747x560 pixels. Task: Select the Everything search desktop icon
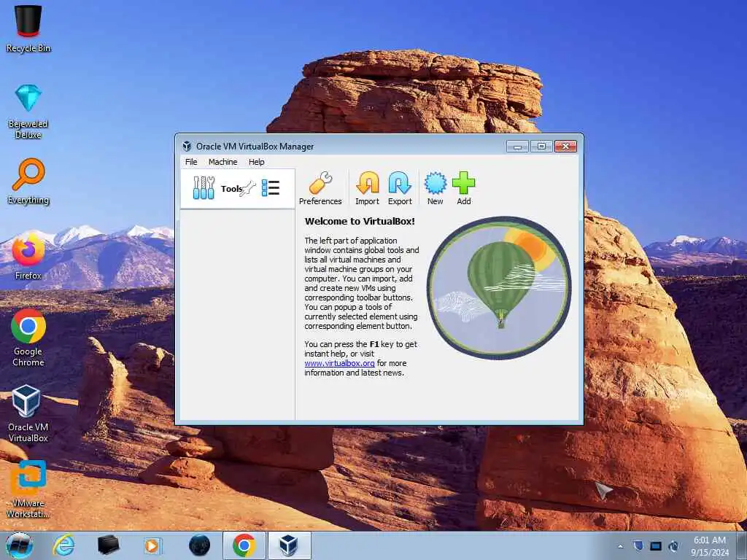click(x=28, y=182)
